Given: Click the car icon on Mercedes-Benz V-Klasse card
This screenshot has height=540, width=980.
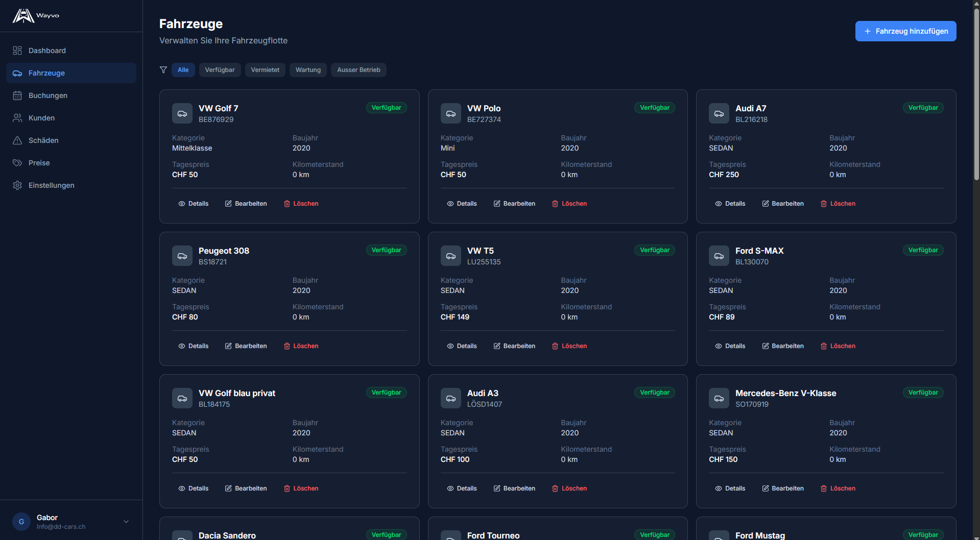Looking at the screenshot, I should [x=719, y=399].
